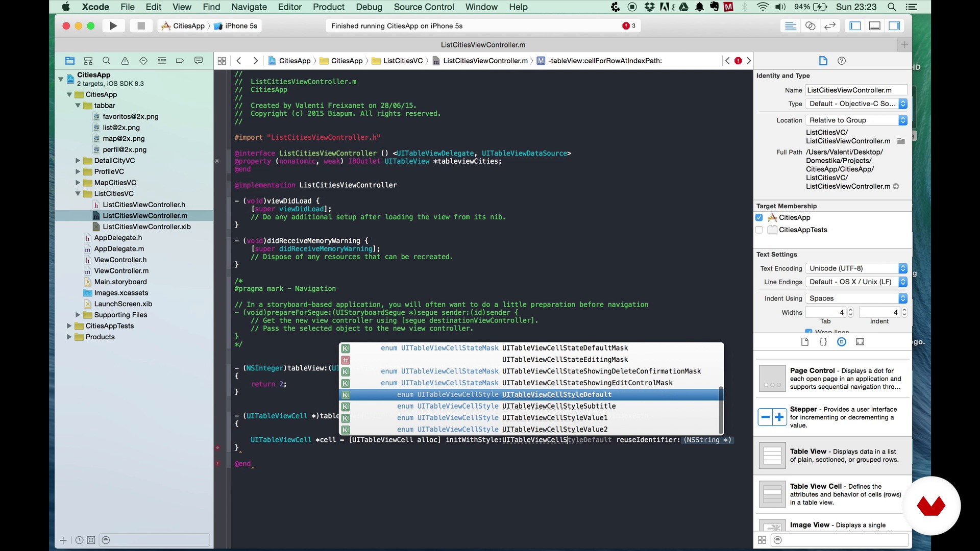980x551 pixels.
Task: Open the -tableView:cellForRowAtIndexPath: jump bar item
Action: [599, 61]
